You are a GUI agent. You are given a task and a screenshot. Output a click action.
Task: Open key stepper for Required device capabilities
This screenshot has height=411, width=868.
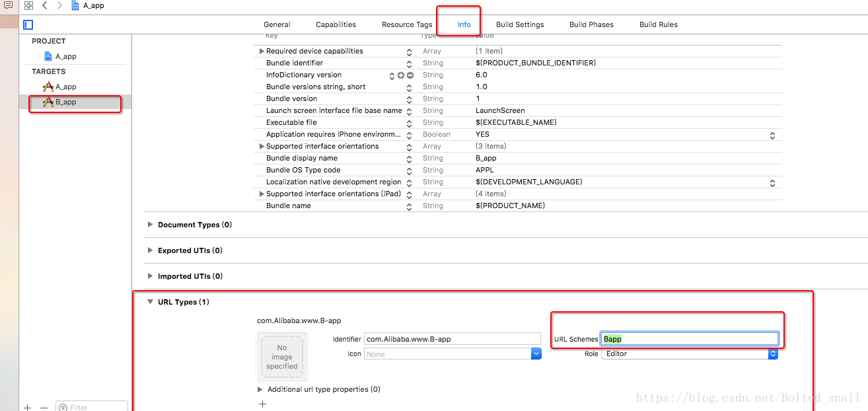pyautogui.click(x=409, y=52)
